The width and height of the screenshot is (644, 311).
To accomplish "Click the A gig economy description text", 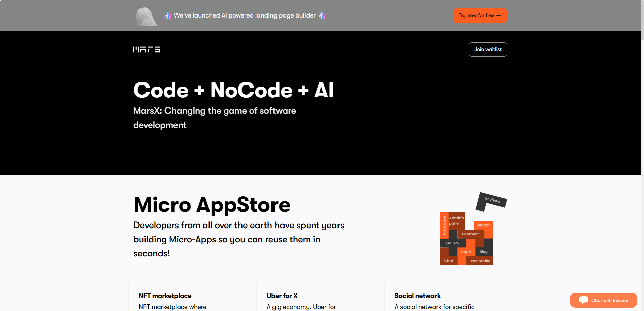I will [x=301, y=307].
